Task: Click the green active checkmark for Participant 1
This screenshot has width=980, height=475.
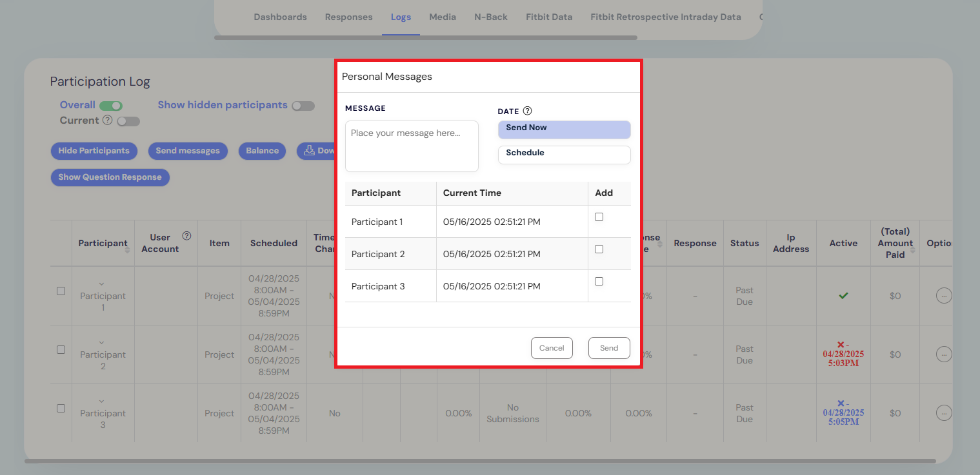Action: click(843, 296)
